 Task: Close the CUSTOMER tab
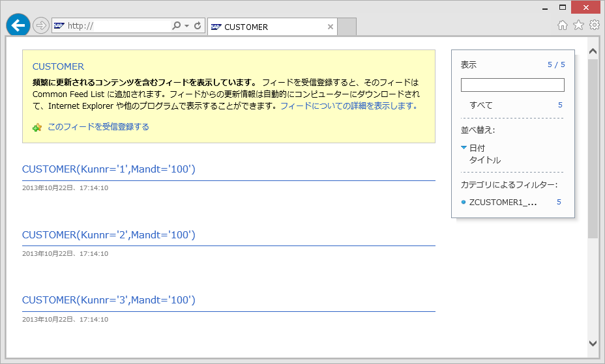331,27
